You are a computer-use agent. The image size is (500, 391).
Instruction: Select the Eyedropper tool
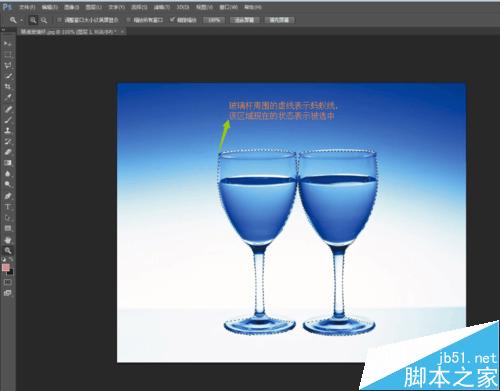coord(8,98)
